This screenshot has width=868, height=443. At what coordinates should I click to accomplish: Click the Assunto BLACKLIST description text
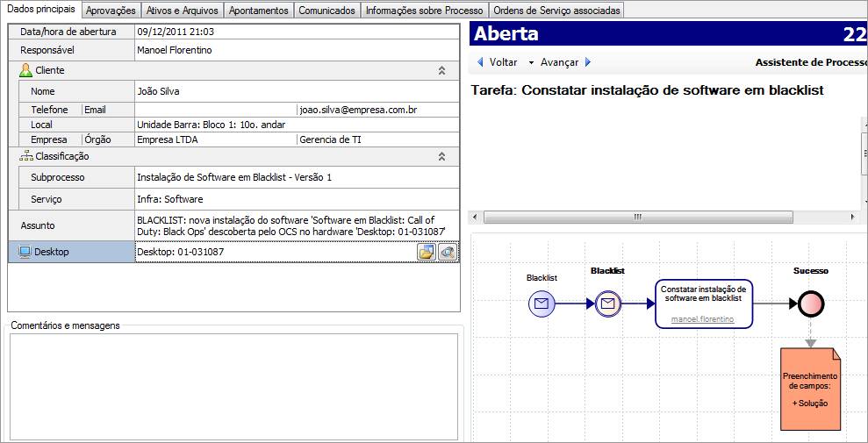coord(291,225)
